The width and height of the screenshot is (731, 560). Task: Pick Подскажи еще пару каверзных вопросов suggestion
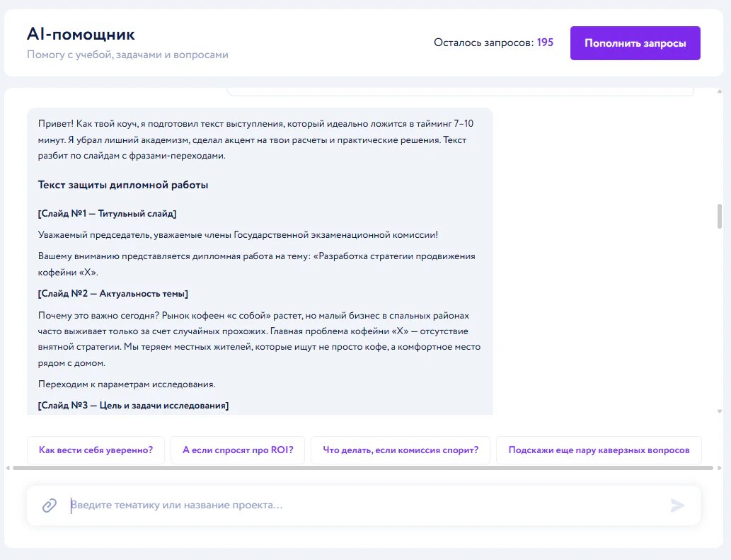(599, 450)
